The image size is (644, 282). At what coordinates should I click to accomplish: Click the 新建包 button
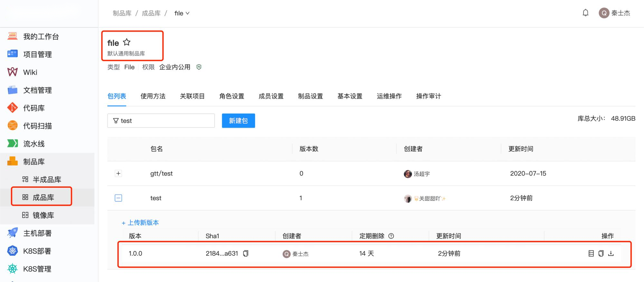coord(238,121)
